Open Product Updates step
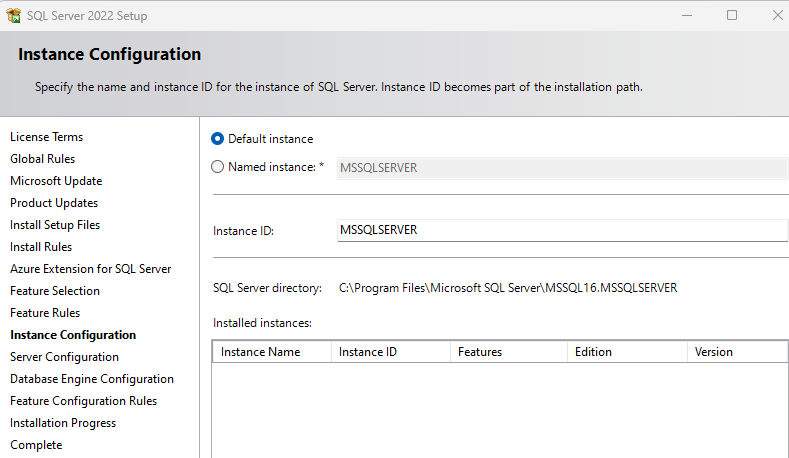789x458 pixels. (x=54, y=203)
